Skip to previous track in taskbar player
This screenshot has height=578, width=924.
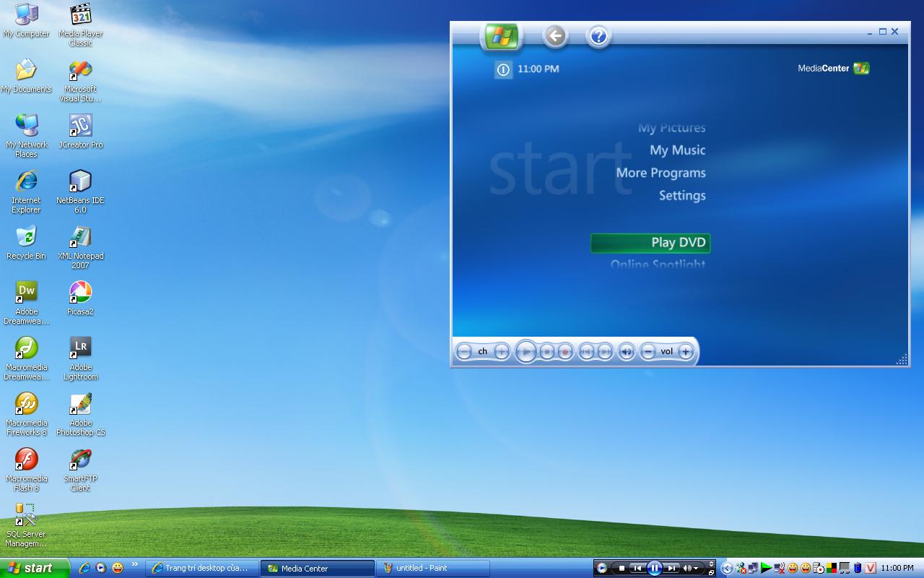click(x=637, y=568)
